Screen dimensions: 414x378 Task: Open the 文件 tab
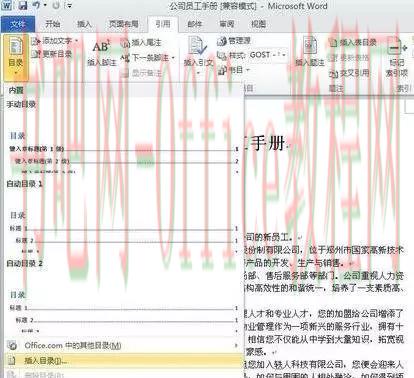tap(18, 24)
